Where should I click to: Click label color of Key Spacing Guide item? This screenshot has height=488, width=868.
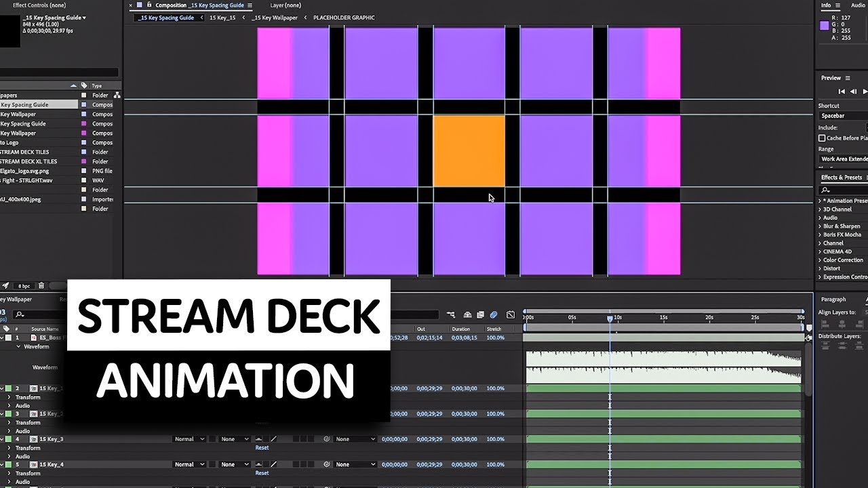click(x=84, y=105)
